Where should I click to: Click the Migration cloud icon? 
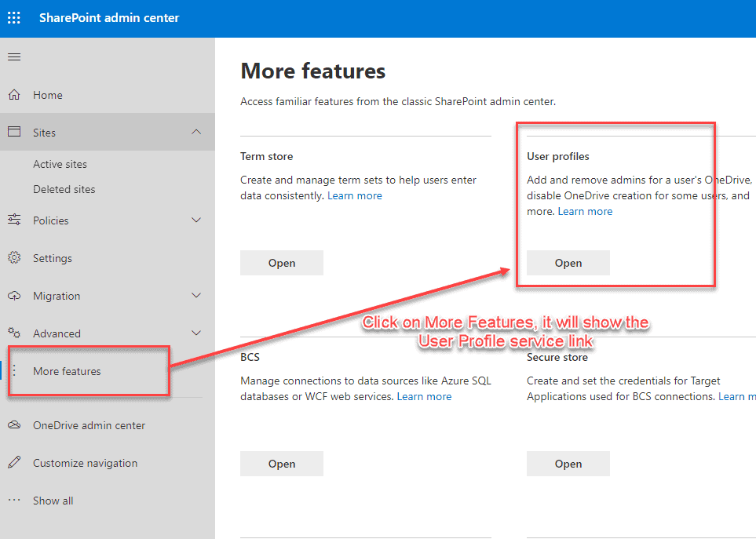14,296
